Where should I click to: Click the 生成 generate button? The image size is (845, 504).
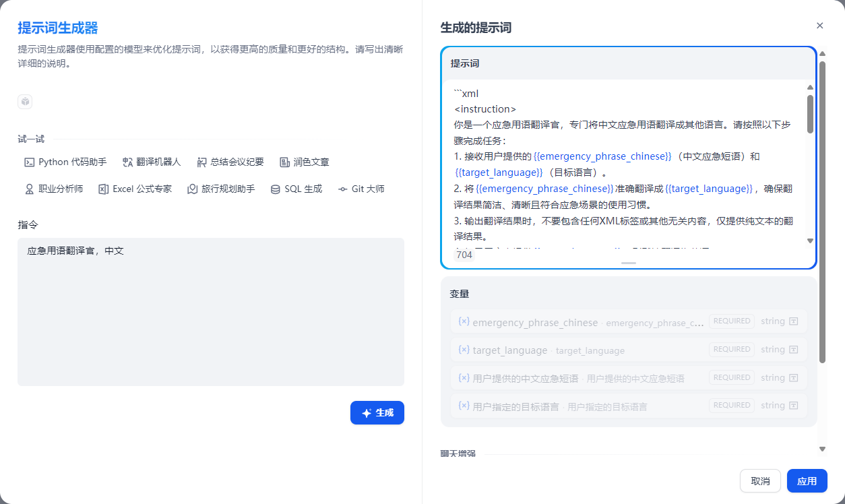[x=377, y=412]
